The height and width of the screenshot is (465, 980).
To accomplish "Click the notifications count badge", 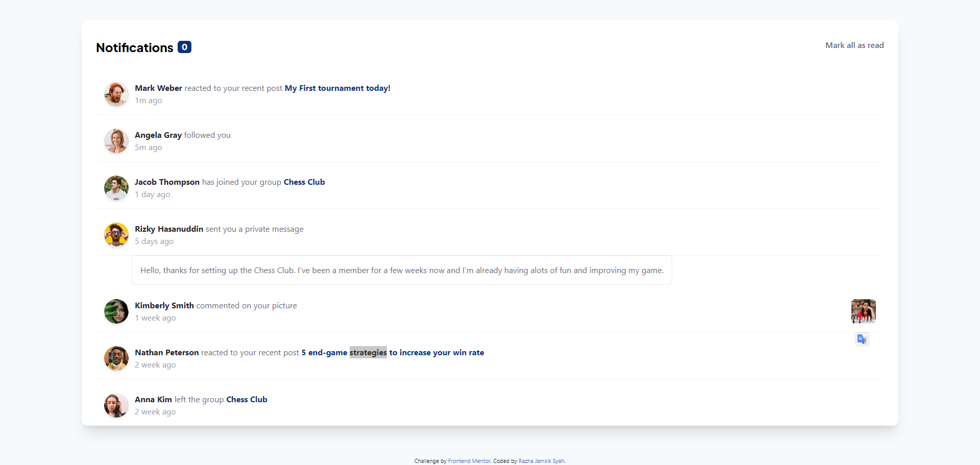I will [x=184, y=47].
